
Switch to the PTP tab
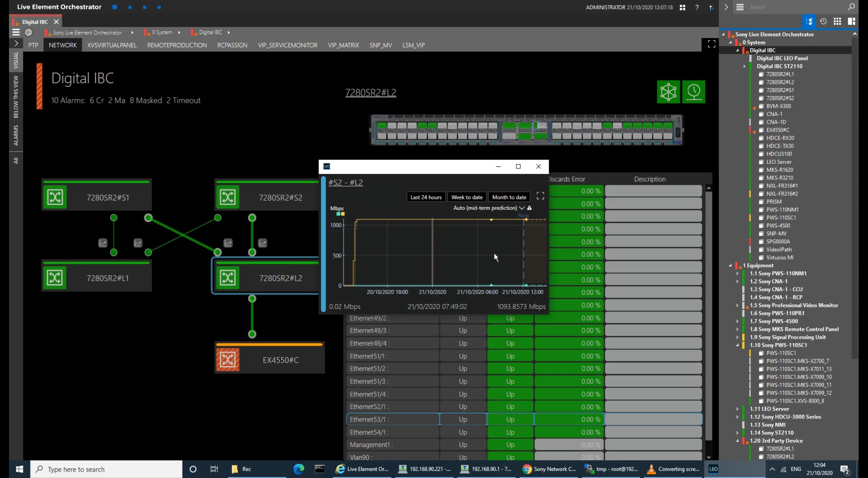33,45
